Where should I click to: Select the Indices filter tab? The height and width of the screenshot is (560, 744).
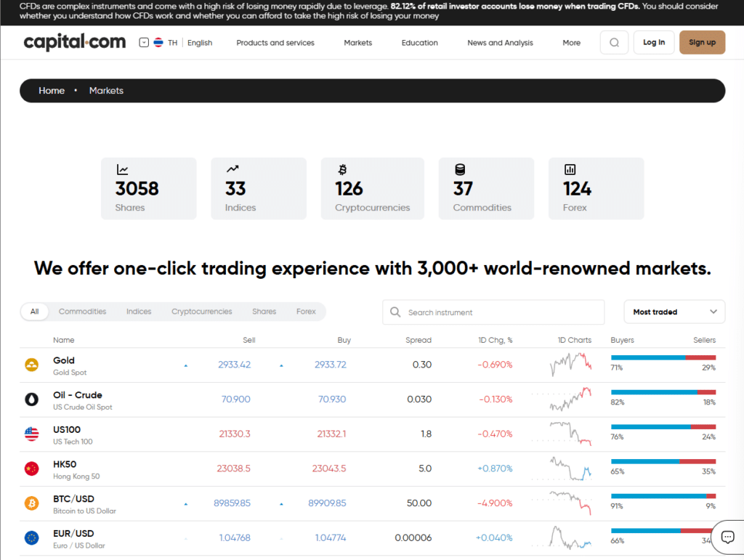139,312
